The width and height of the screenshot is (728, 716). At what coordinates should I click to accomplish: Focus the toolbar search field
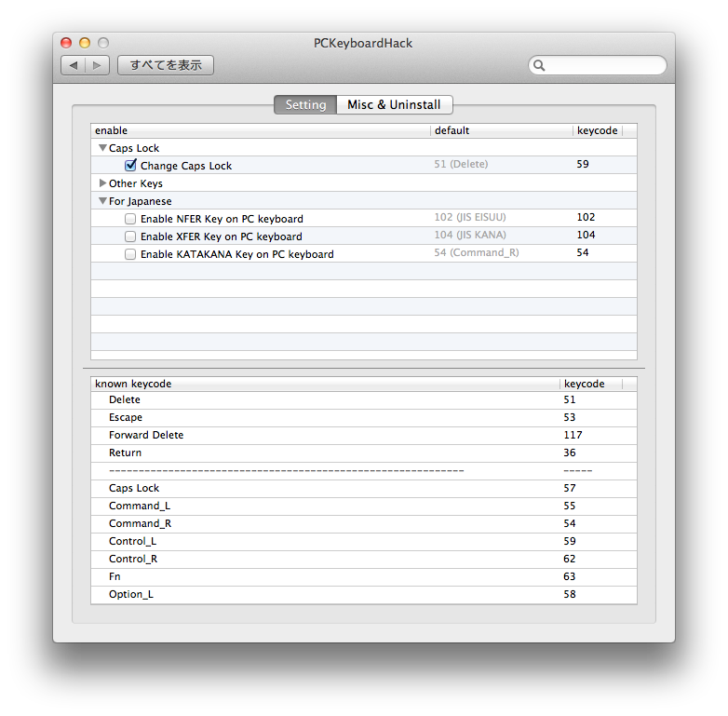pos(598,65)
